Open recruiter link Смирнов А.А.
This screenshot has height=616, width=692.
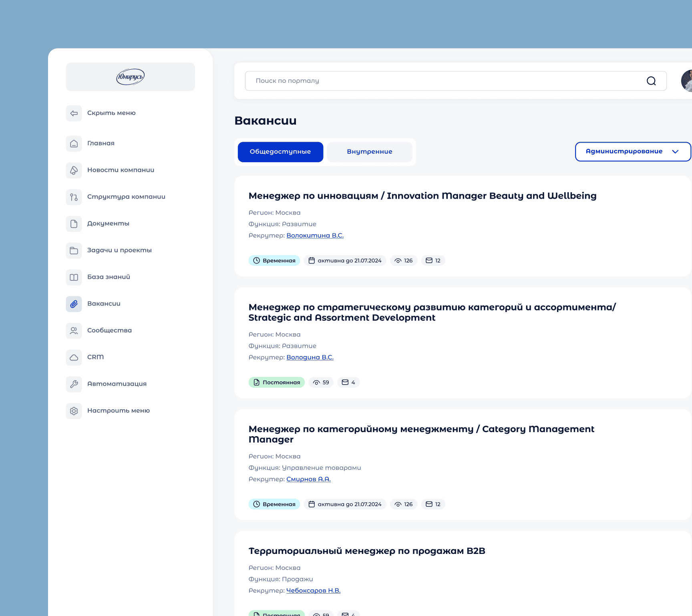click(x=308, y=479)
